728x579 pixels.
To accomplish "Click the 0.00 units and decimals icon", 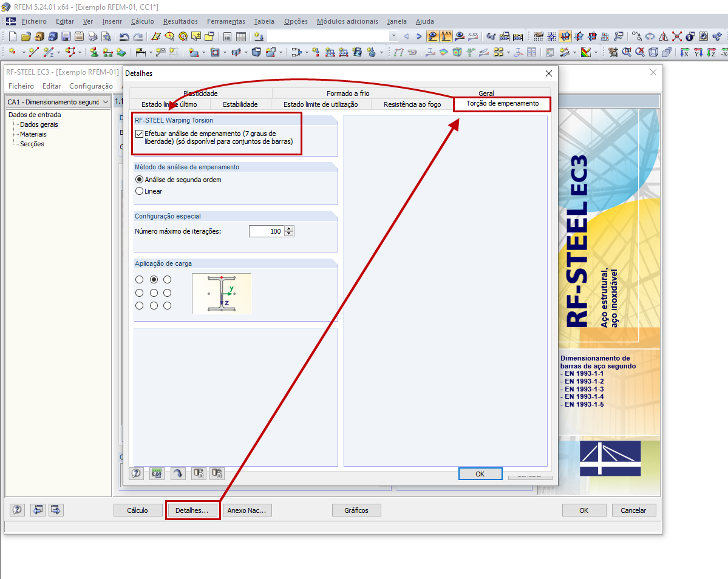I will pos(157,473).
